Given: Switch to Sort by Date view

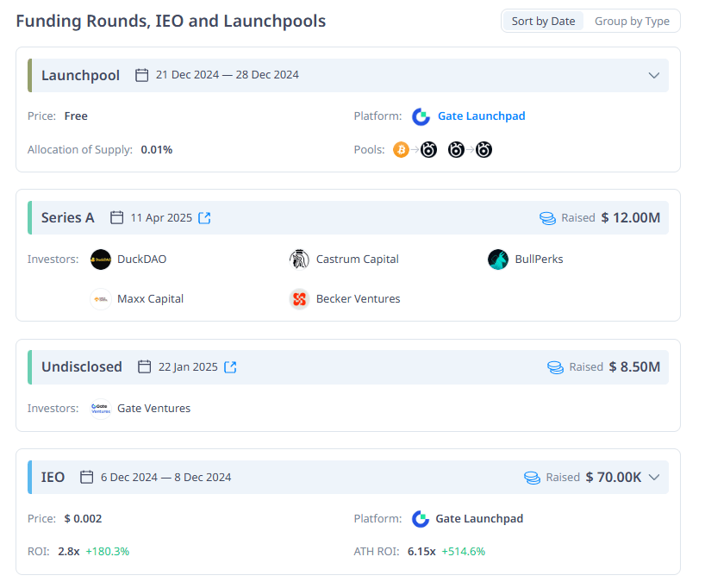Looking at the screenshot, I should [543, 21].
